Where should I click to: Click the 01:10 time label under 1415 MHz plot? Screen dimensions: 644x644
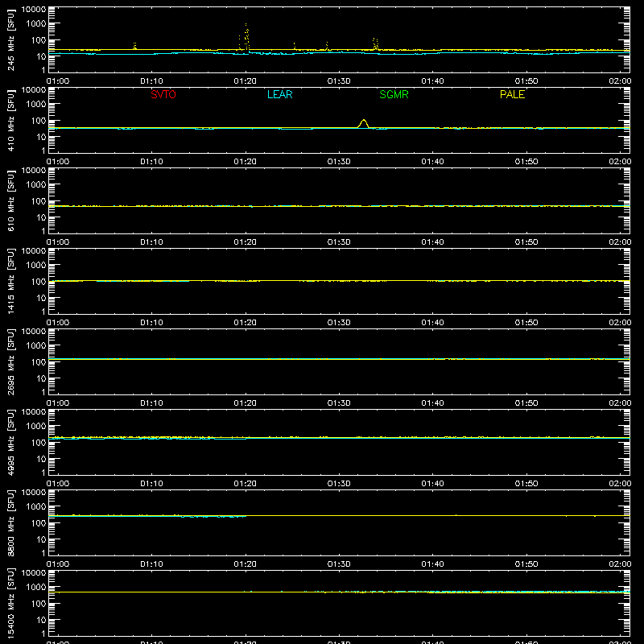coord(151,323)
